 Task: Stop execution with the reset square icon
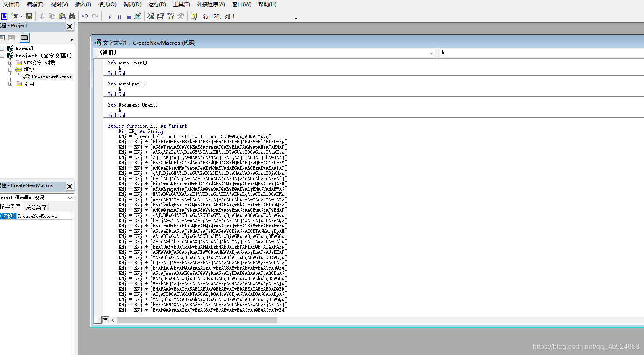coord(129,17)
